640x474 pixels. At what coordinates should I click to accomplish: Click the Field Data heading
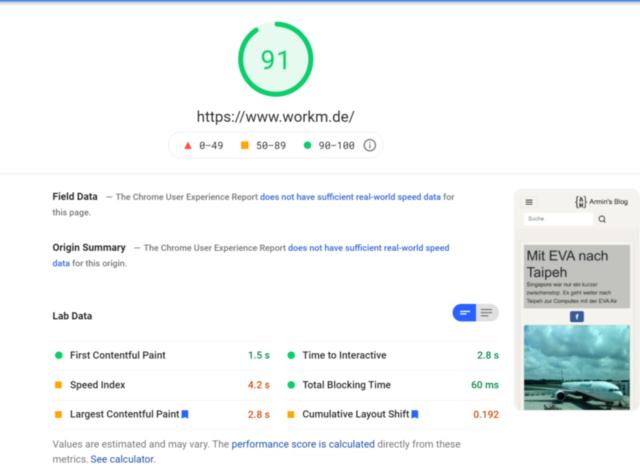[75, 196]
